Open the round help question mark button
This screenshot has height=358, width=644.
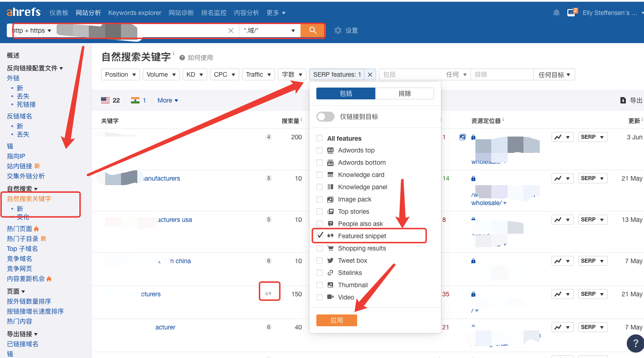pos(635,343)
